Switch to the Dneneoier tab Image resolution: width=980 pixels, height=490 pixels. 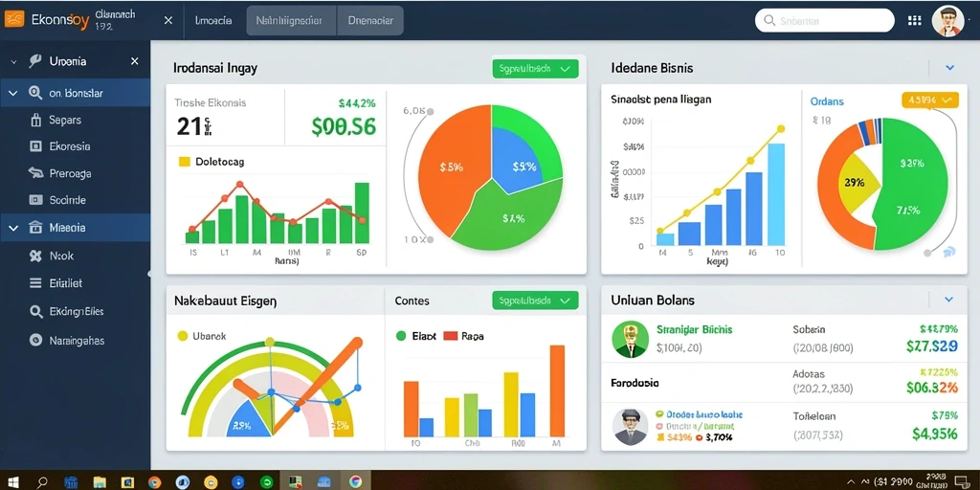[x=370, y=21]
